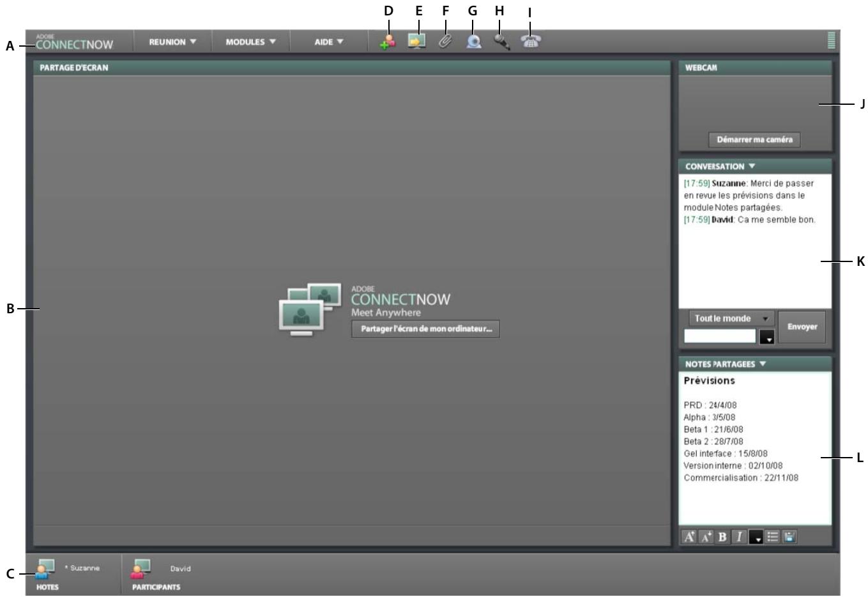Toggle bold formatting in shared notes
This screenshot has width=868, height=597.
(x=722, y=537)
